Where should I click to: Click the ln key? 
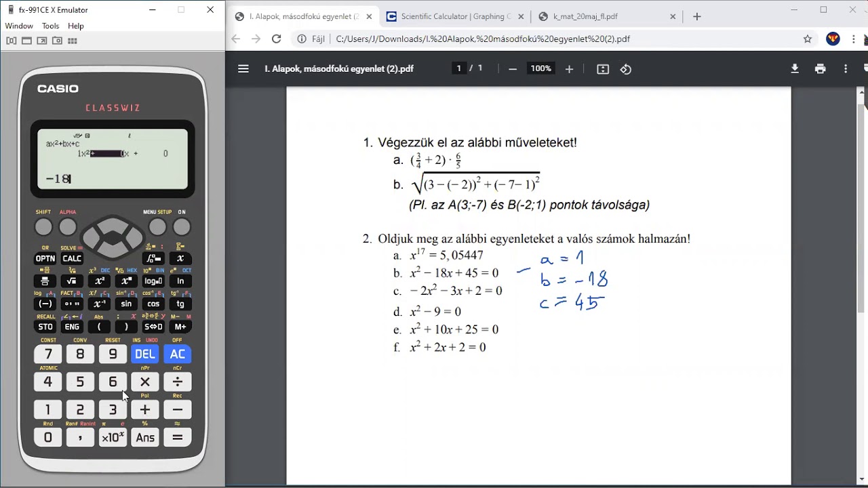(180, 281)
